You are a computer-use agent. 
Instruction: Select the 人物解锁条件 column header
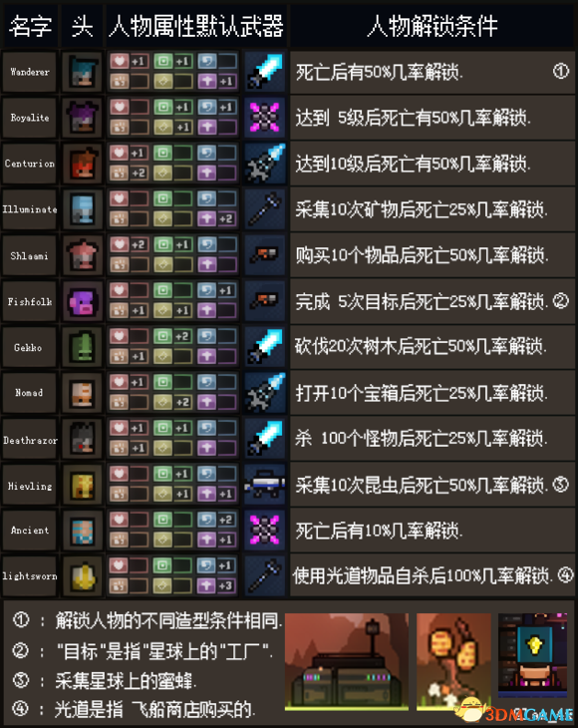coord(432,26)
